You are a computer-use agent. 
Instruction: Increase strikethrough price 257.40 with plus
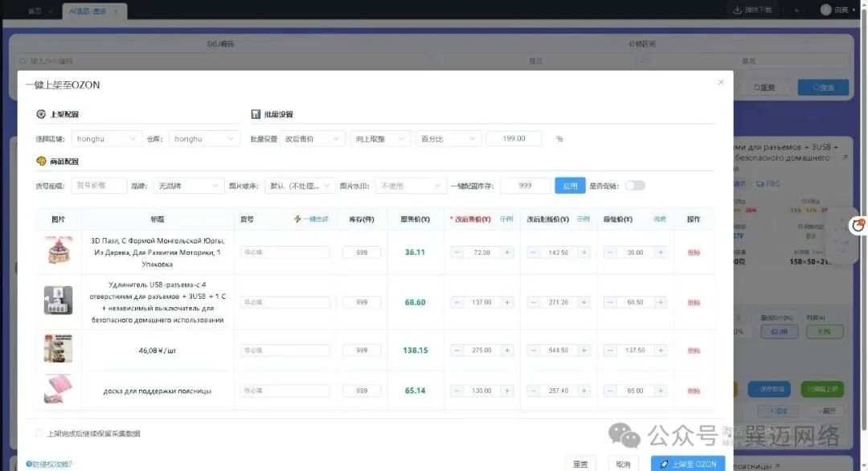(584, 391)
